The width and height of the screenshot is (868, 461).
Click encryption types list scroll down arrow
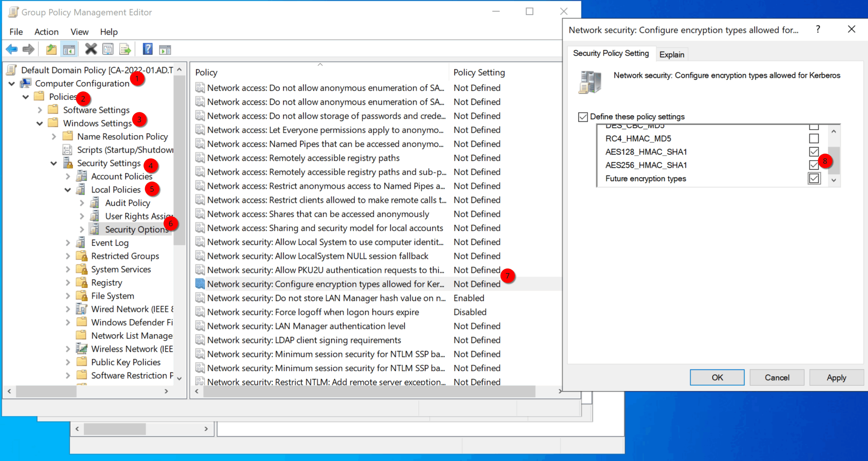[834, 181]
